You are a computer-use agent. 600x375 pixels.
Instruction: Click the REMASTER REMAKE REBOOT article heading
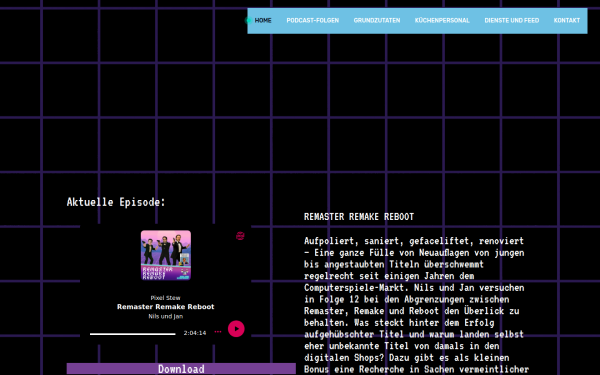tap(359, 217)
